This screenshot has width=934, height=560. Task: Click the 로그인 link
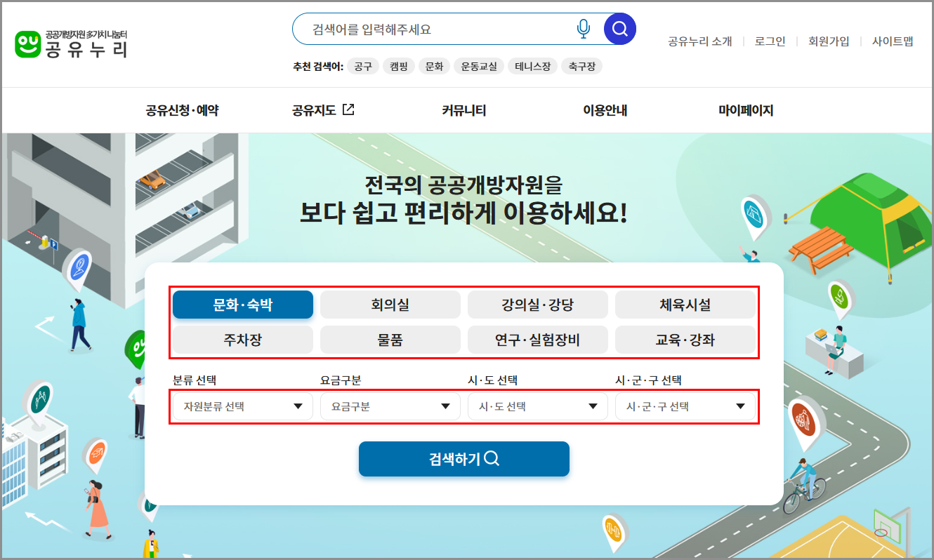click(x=770, y=41)
